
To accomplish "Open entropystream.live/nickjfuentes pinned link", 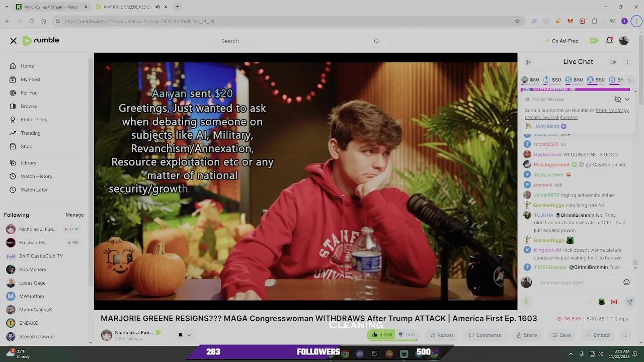I will point(577,114).
